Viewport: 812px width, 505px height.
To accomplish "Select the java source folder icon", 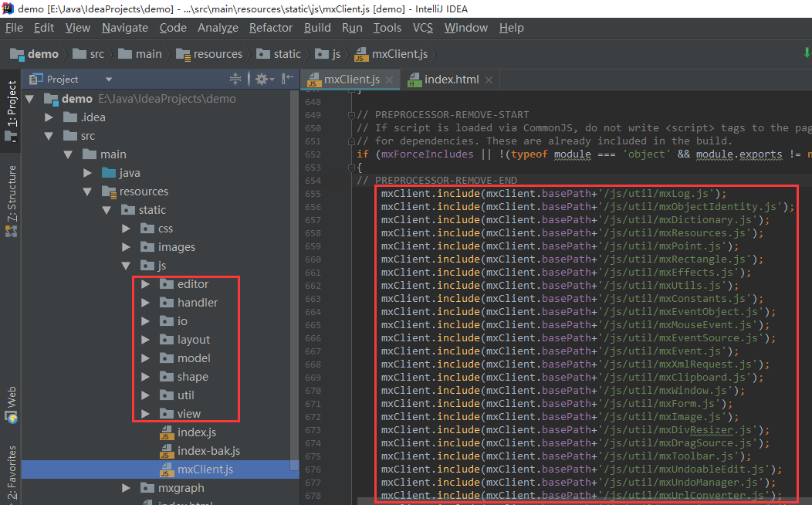I will click(x=109, y=173).
